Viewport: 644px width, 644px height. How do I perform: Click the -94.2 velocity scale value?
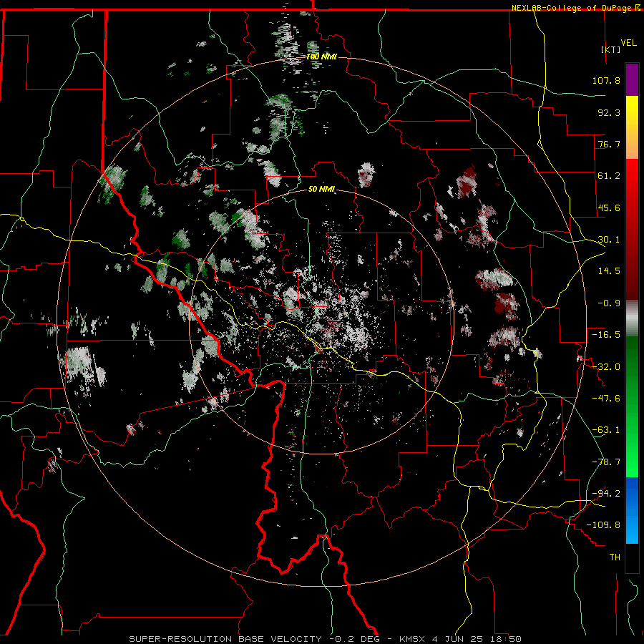click(x=606, y=493)
